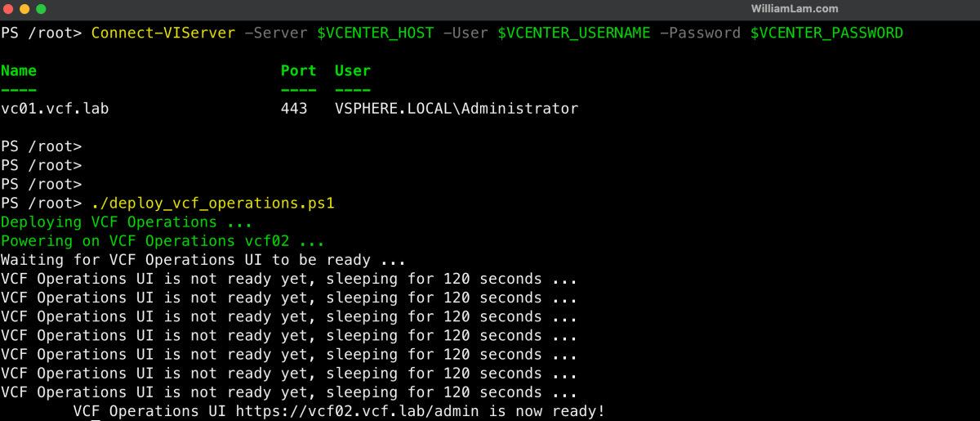980x421 pixels.
Task: Click PS /root> prompt before Connect-VIServer
Action: click(x=42, y=33)
